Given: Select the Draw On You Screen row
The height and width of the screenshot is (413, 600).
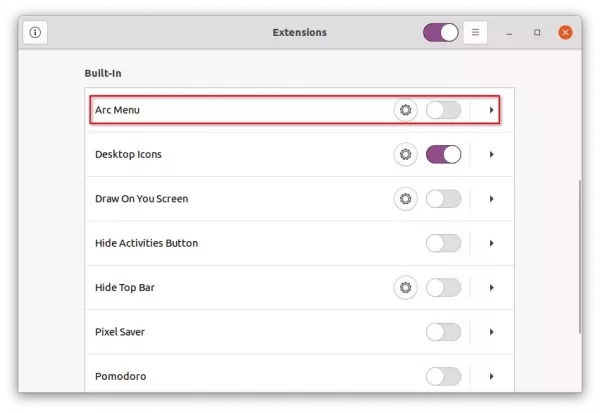Looking at the screenshot, I should click(x=300, y=199).
